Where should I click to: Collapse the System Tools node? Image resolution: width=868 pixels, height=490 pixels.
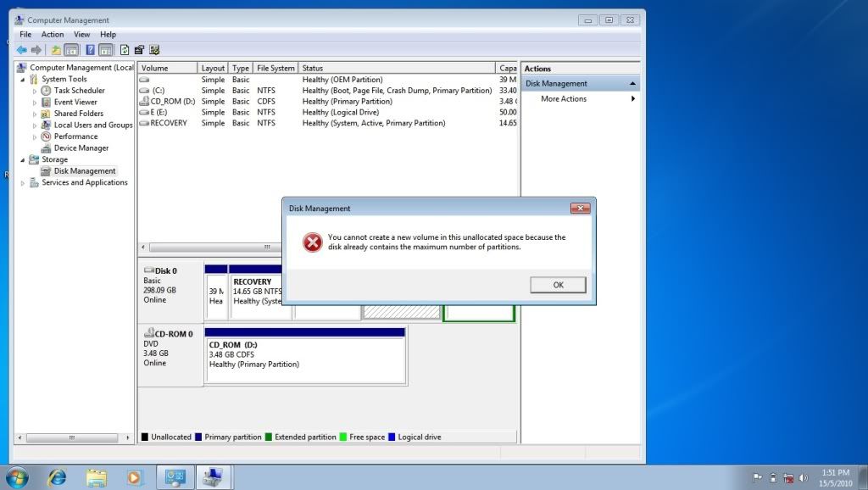pos(23,79)
